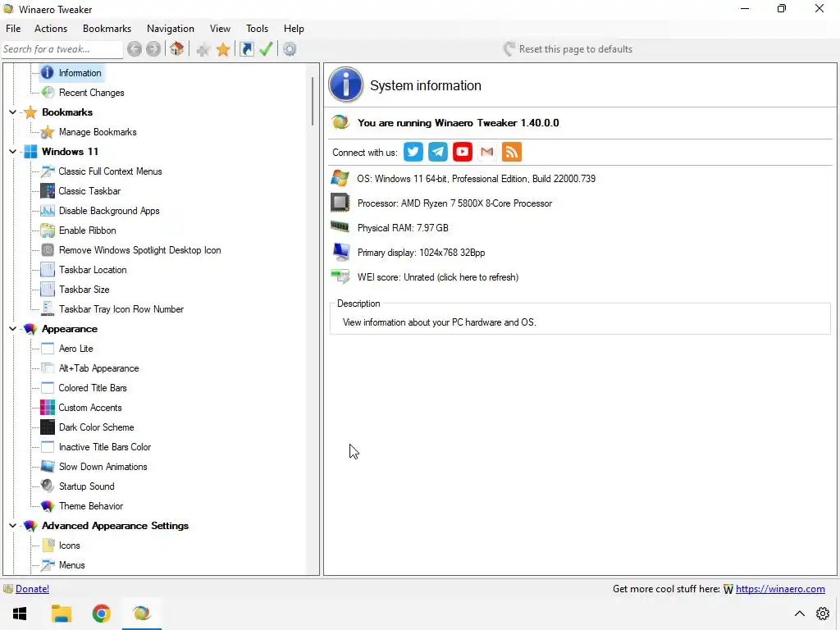Open the https://winaero.com link

click(780, 589)
